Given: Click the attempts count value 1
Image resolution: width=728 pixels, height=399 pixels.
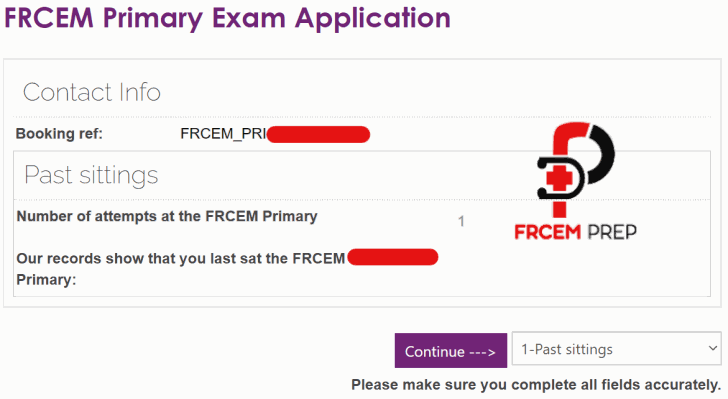Looking at the screenshot, I should pyautogui.click(x=461, y=222).
